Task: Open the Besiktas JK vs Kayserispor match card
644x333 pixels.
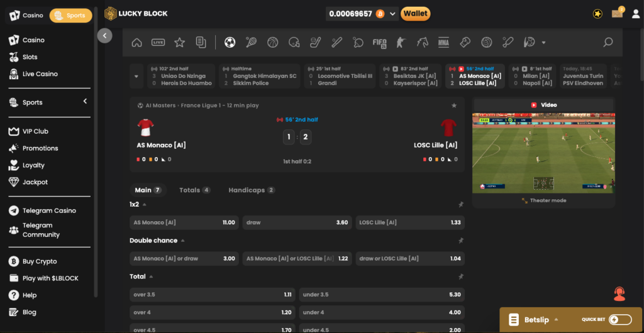Action: tap(410, 76)
